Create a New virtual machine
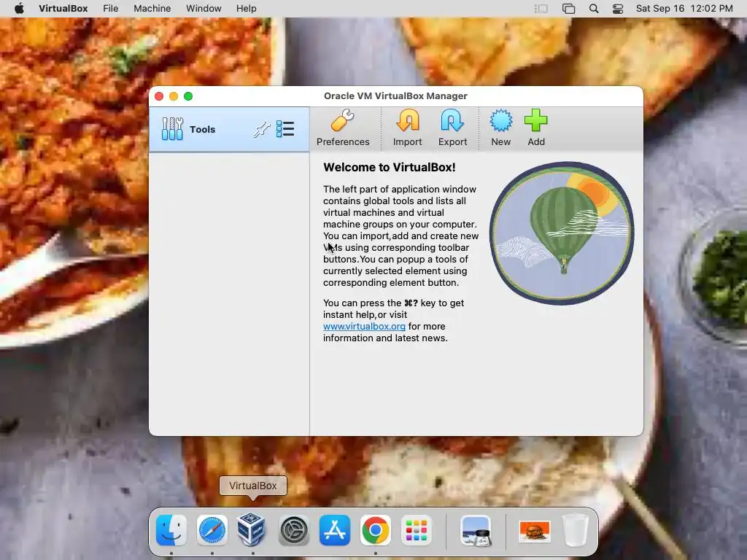Screen dimensions: 747x560 [500, 128]
